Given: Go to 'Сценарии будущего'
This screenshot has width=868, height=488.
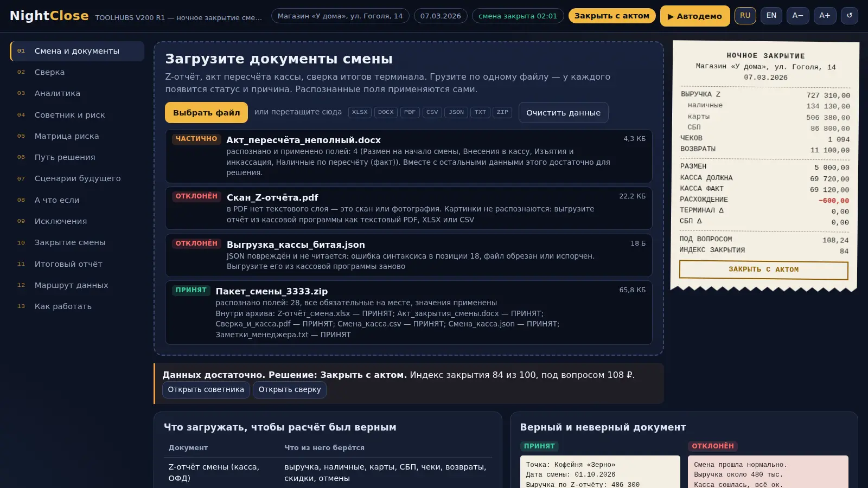Looking at the screenshot, I should [77, 178].
